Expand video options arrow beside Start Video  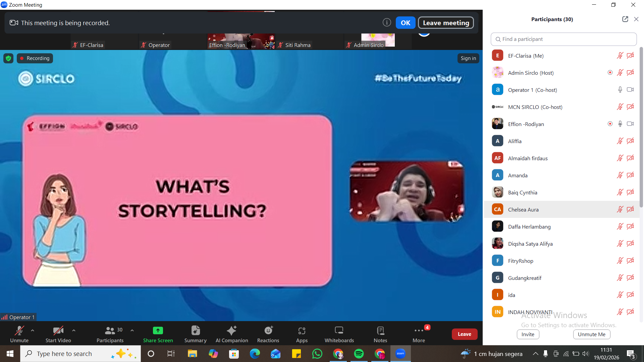[74, 330]
